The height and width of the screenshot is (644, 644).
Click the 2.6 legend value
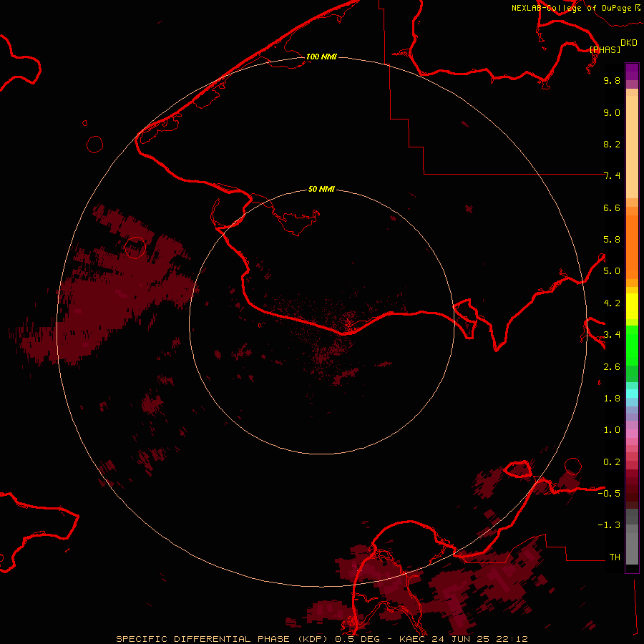tap(612, 367)
